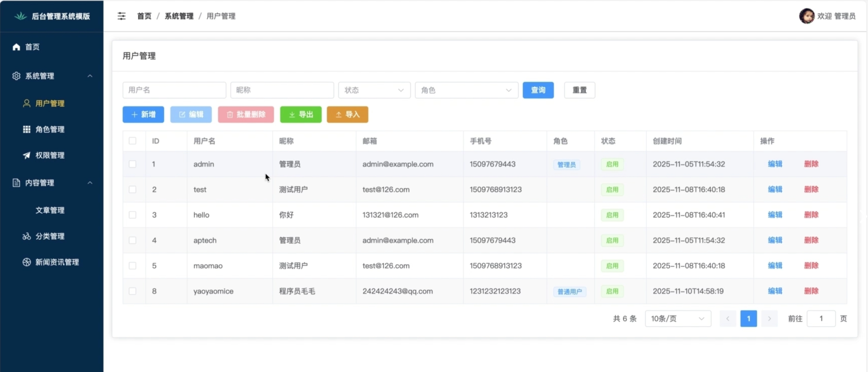This screenshot has width=868, height=372.
Task: Click 删除 link for user hello
Action: (x=811, y=215)
